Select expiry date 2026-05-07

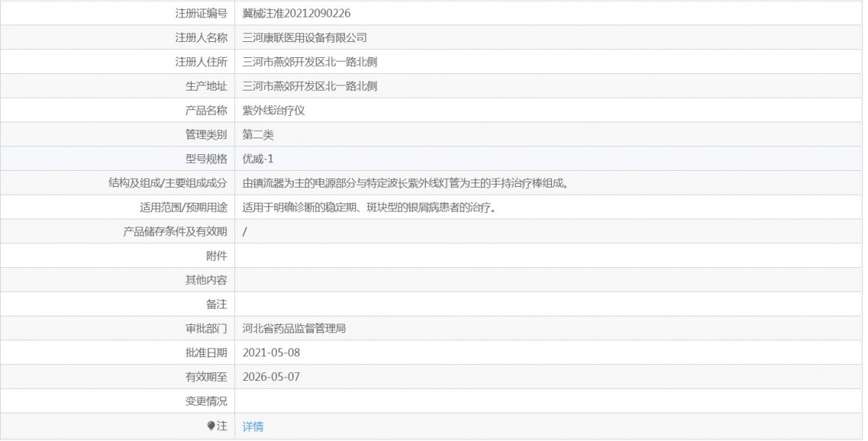[x=271, y=377]
